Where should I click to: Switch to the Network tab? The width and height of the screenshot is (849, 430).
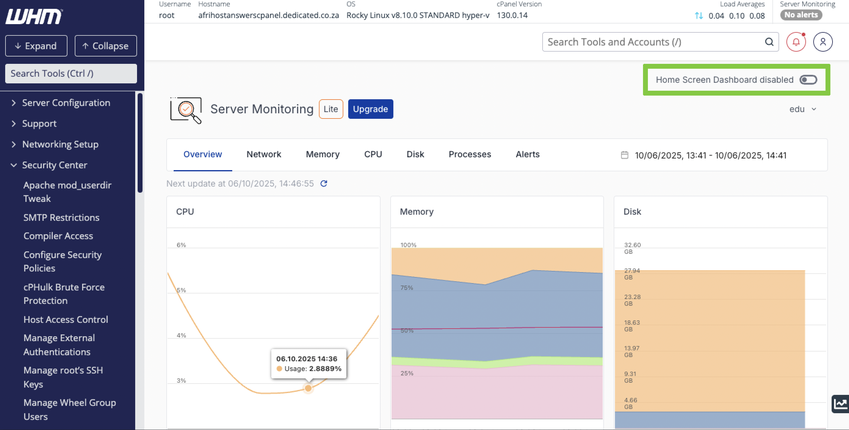point(264,155)
